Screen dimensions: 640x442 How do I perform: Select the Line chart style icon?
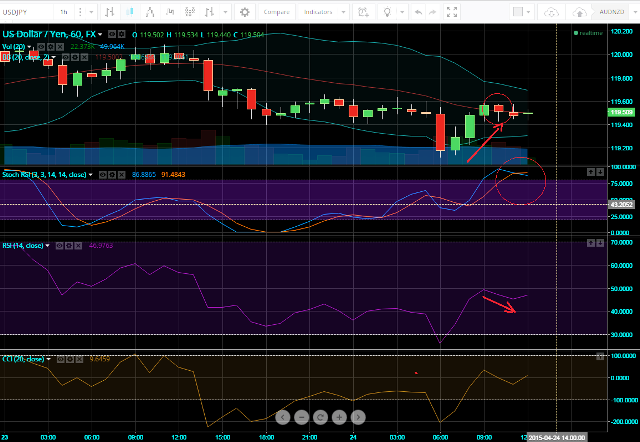coord(150,12)
